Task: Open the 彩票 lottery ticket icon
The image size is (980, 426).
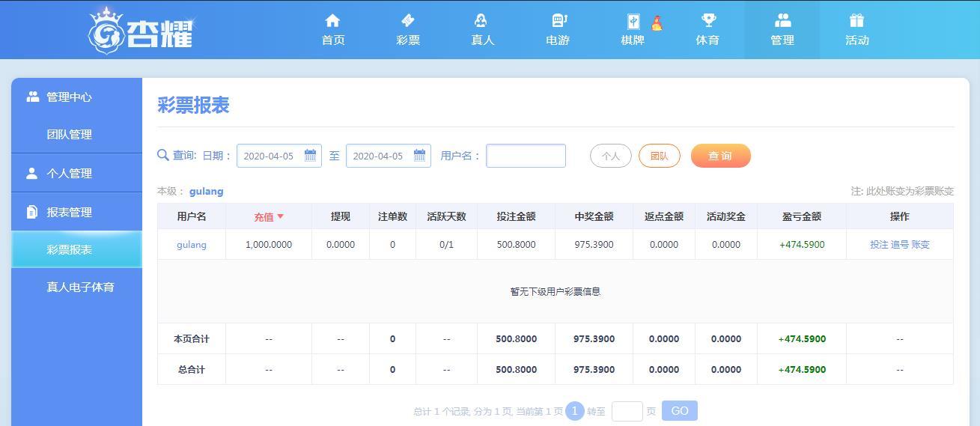Action: click(x=408, y=20)
